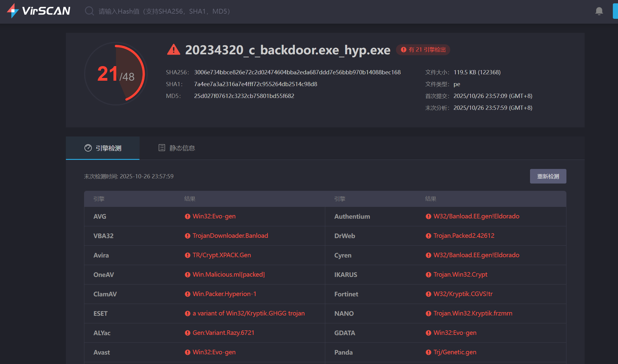Click the MD5 hash value
618x364 pixels.
click(x=244, y=96)
